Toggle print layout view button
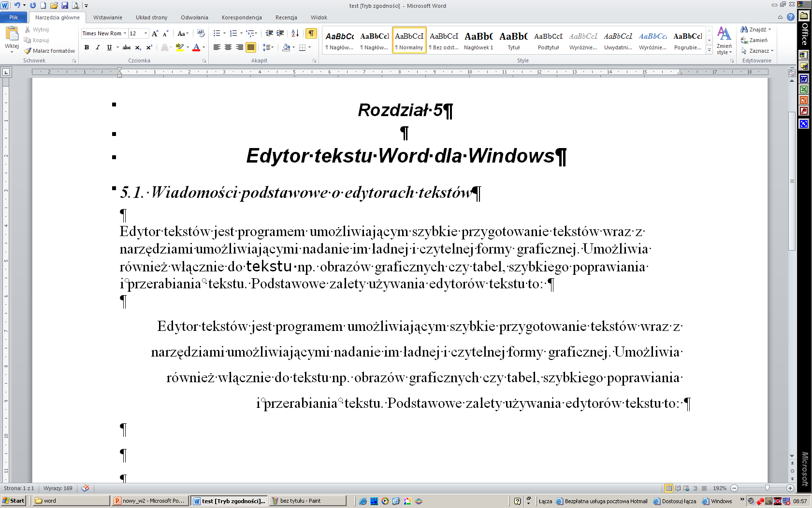The width and height of the screenshot is (812, 508). [x=668, y=488]
